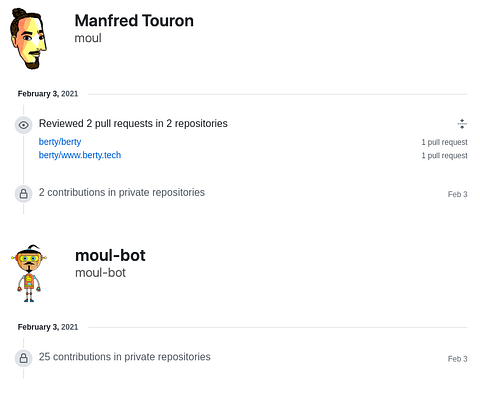Click "1 pull request" next to berty/www.berty.tech
This screenshot has height=407, width=480.
click(x=444, y=155)
